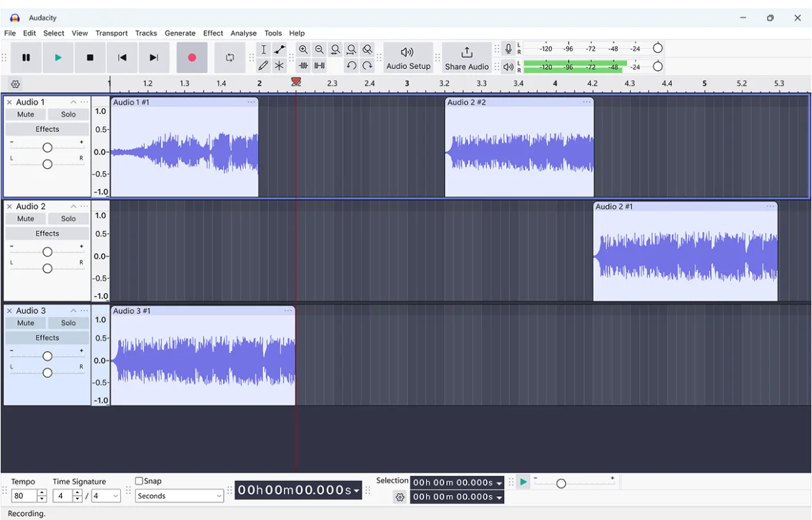Open Audio Setup
Image resolution: width=812 pixels, height=520 pixels.
pyautogui.click(x=408, y=58)
